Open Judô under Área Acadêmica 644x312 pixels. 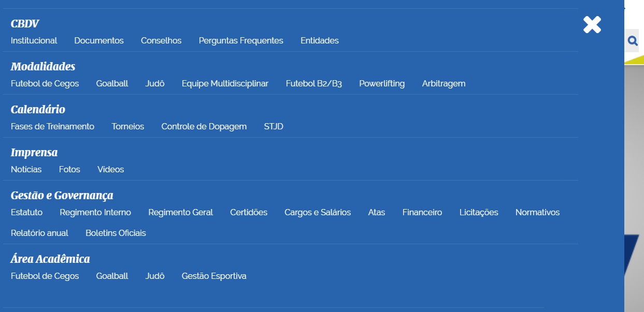[x=155, y=276]
